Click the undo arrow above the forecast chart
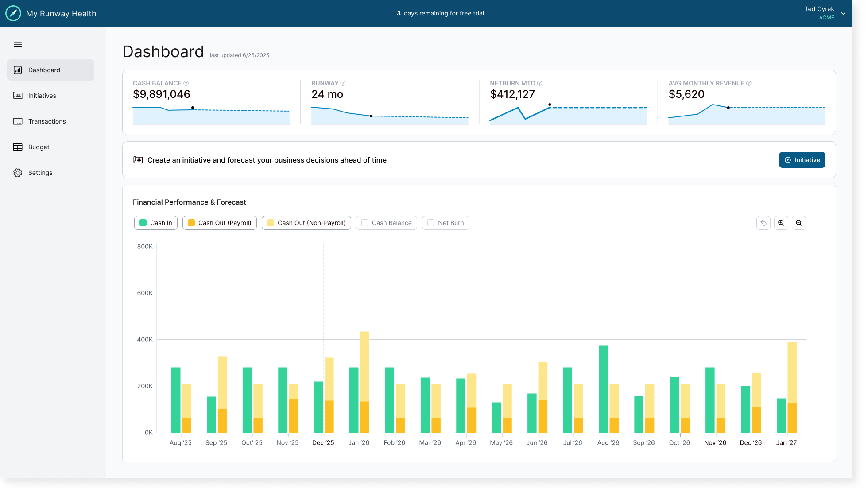 (763, 223)
